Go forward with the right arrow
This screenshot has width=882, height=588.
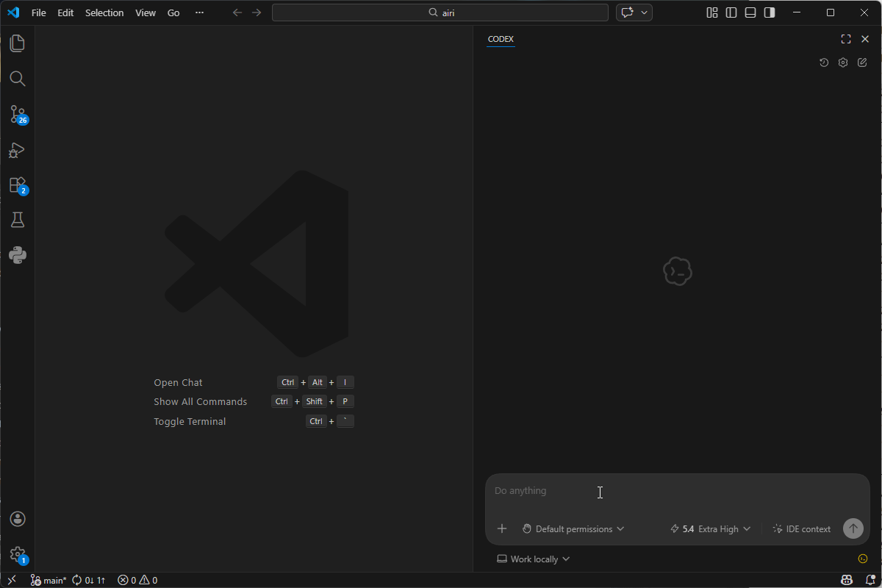coord(257,12)
